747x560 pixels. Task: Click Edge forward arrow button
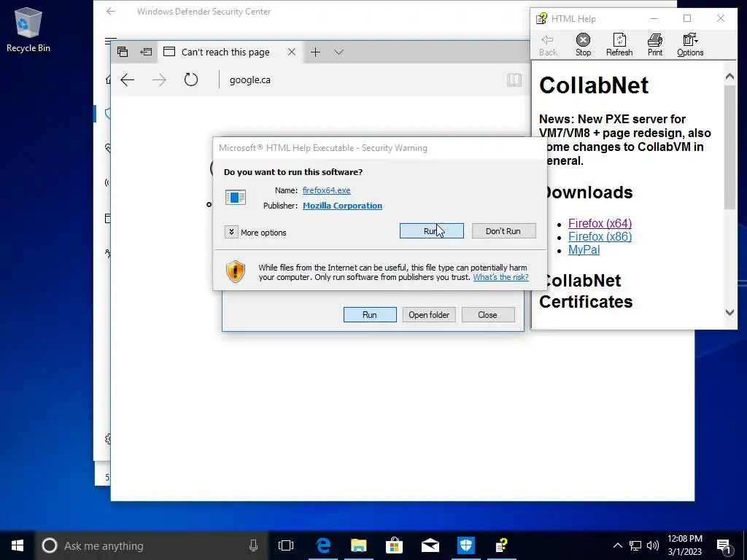click(x=159, y=80)
